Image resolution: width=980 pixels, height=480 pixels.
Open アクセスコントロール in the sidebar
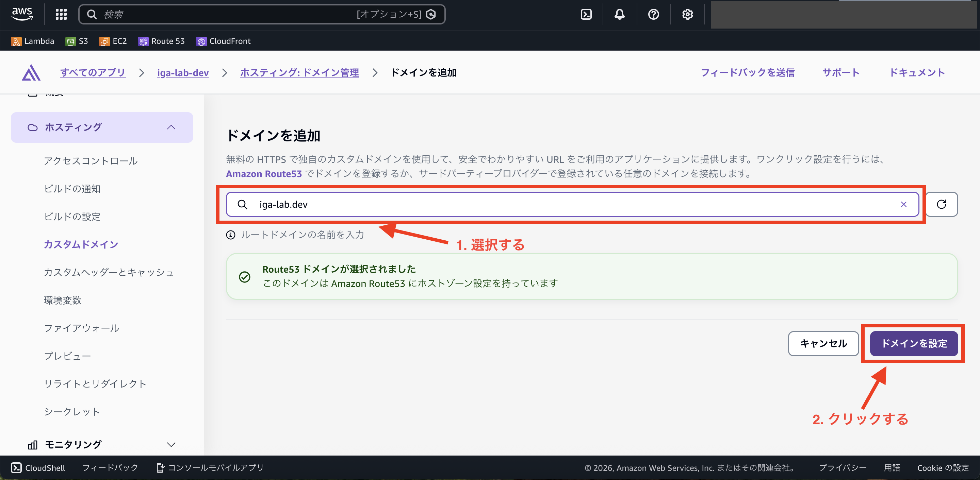tap(91, 161)
